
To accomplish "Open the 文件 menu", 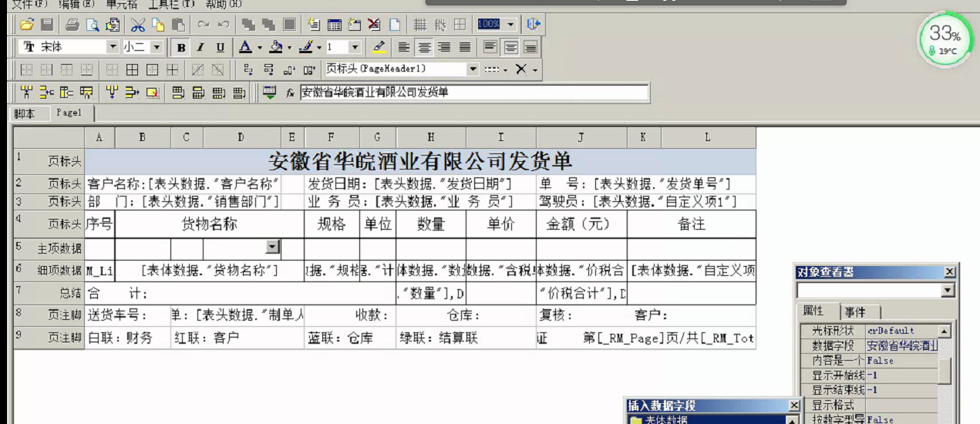I will 29,4.
